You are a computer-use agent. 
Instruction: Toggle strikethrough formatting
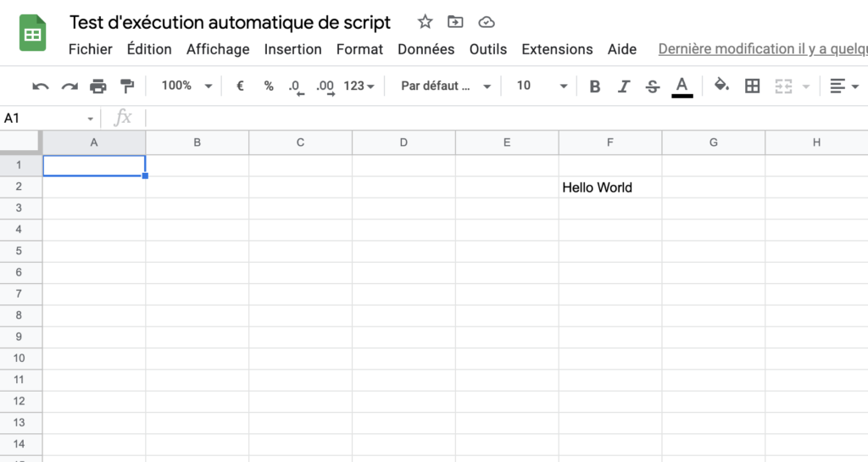pos(652,86)
